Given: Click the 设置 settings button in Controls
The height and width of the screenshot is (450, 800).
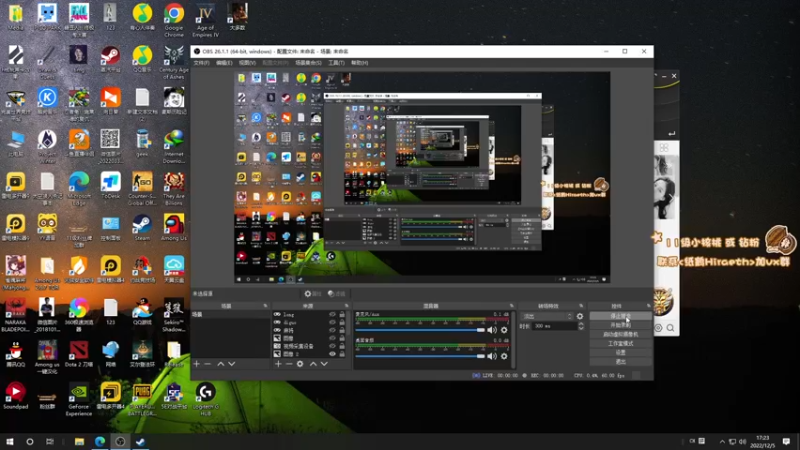Looking at the screenshot, I should (620, 353).
